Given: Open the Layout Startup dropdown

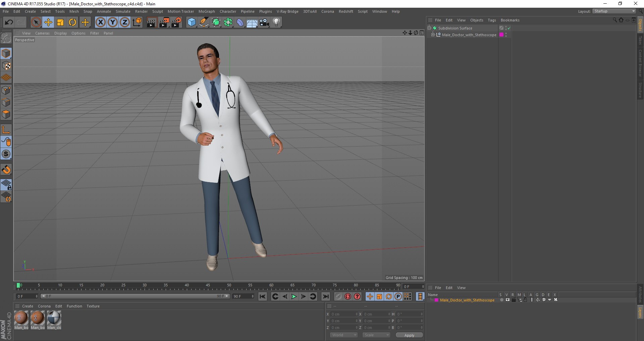Looking at the screenshot, I should [614, 11].
